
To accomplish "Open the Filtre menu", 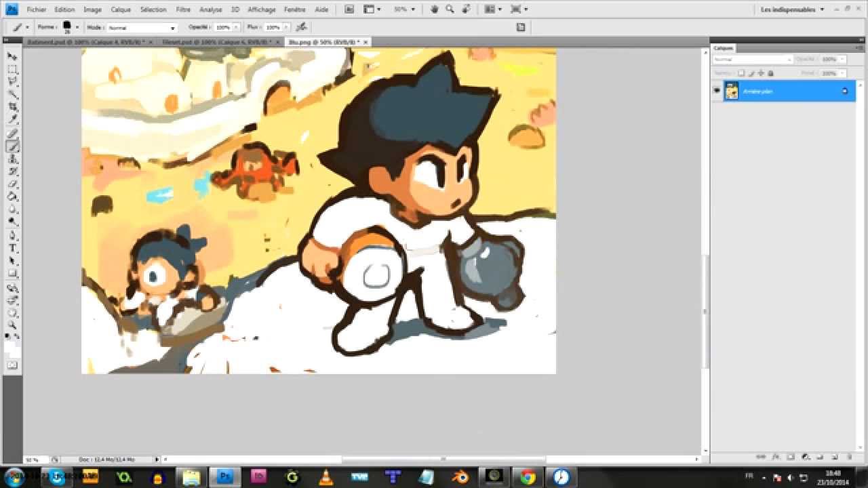I will [183, 9].
